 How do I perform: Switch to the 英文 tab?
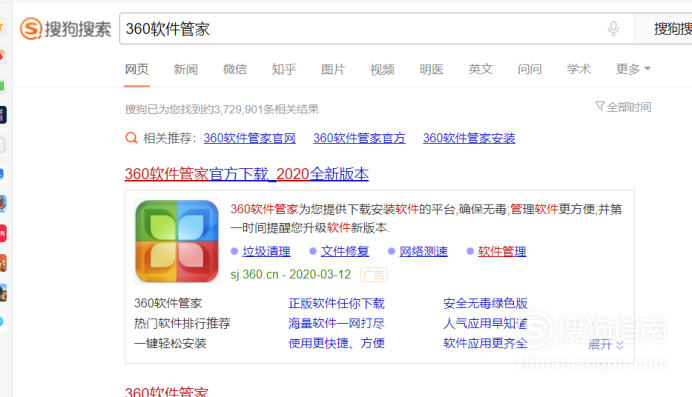[481, 69]
